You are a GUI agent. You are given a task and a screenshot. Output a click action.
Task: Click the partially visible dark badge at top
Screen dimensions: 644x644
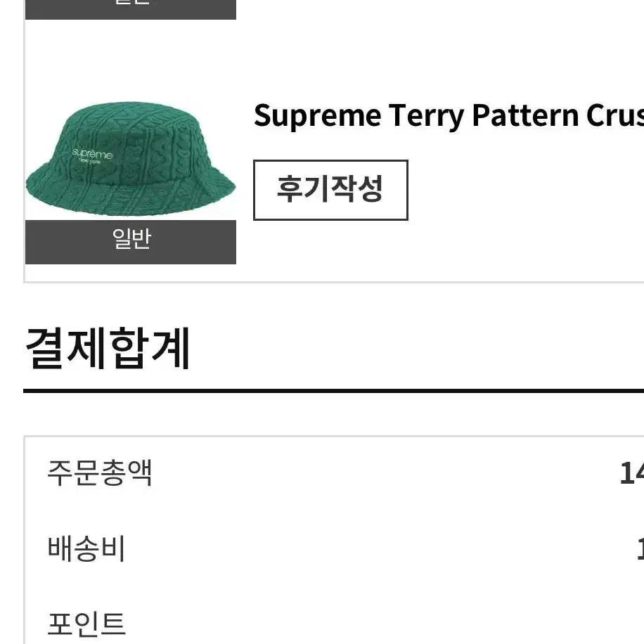click(x=131, y=9)
